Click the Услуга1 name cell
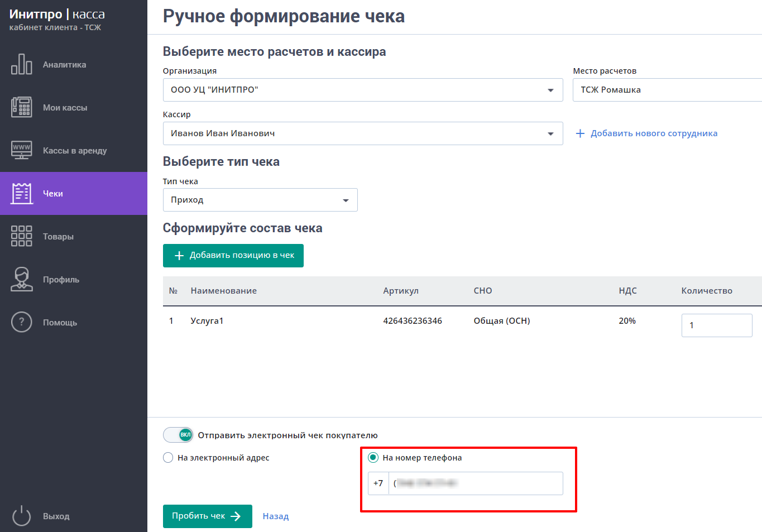The width and height of the screenshot is (762, 532). [207, 321]
